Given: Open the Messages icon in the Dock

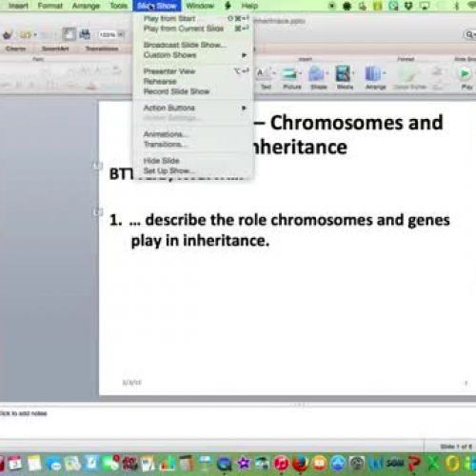Looking at the screenshot, I should (54, 464).
